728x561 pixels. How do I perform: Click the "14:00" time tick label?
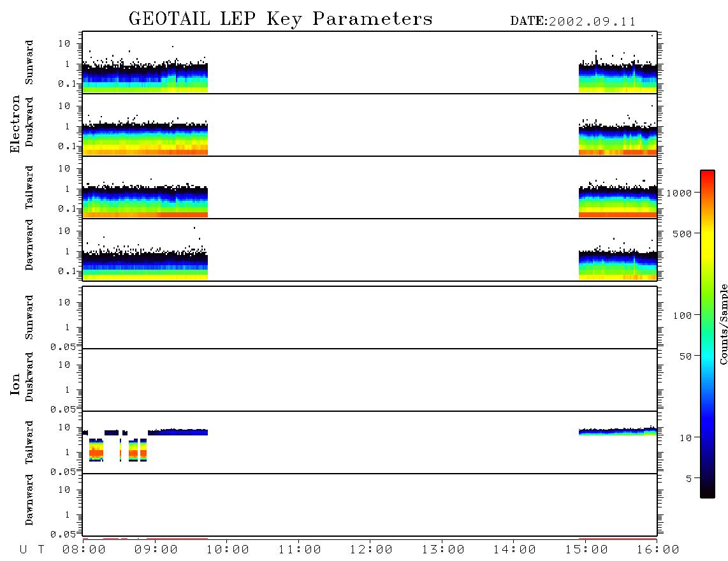[514, 550]
